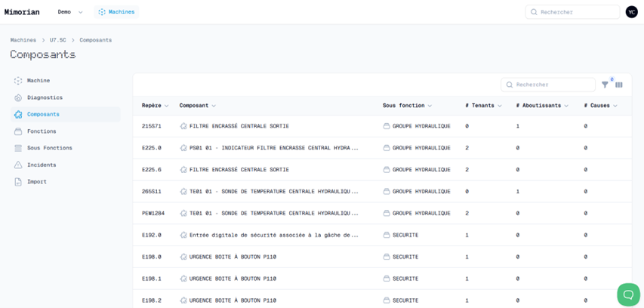The height and width of the screenshot is (308, 644).
Task: Click the Sous Fonctions stack icon
Action: [18, 148]
